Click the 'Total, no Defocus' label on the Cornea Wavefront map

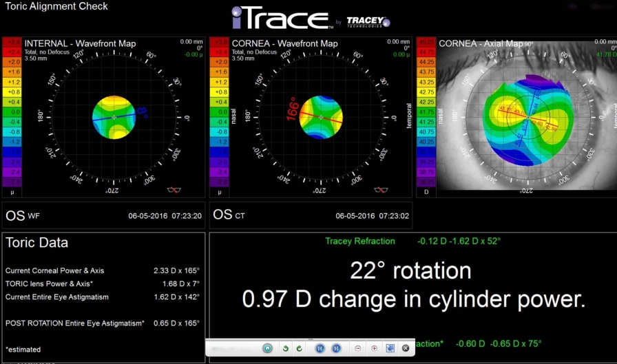click(x=254, y=52)
